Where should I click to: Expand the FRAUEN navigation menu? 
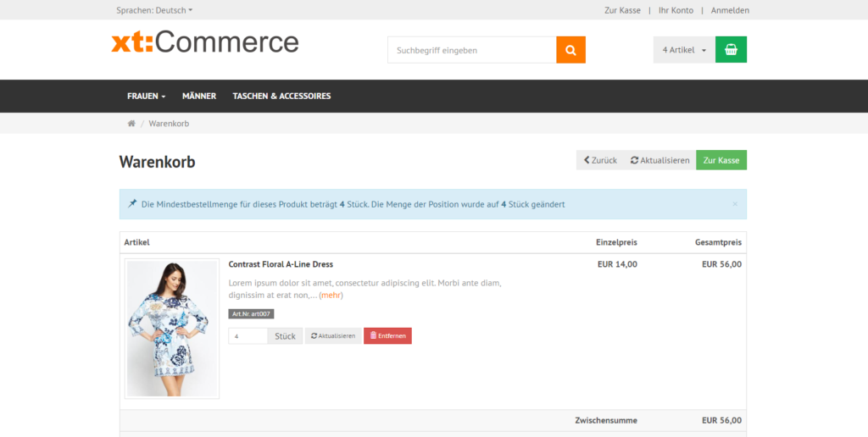pos(146,97)
